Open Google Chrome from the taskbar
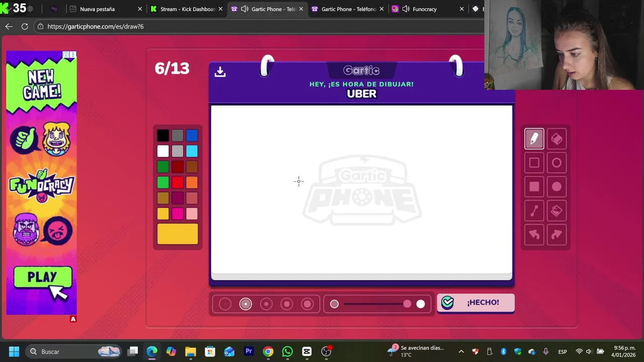The image size is (644, 362). (268, 351)
